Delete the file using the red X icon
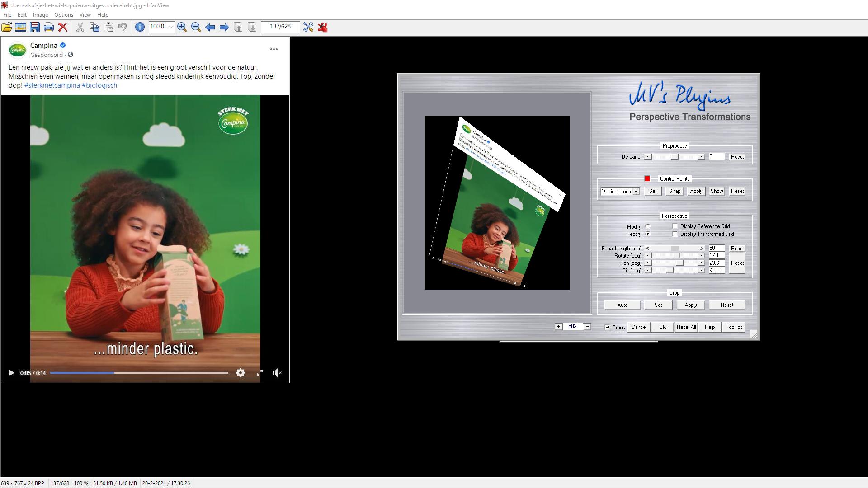The width and height of the screenshot is (868, 488). coord(63,28)
